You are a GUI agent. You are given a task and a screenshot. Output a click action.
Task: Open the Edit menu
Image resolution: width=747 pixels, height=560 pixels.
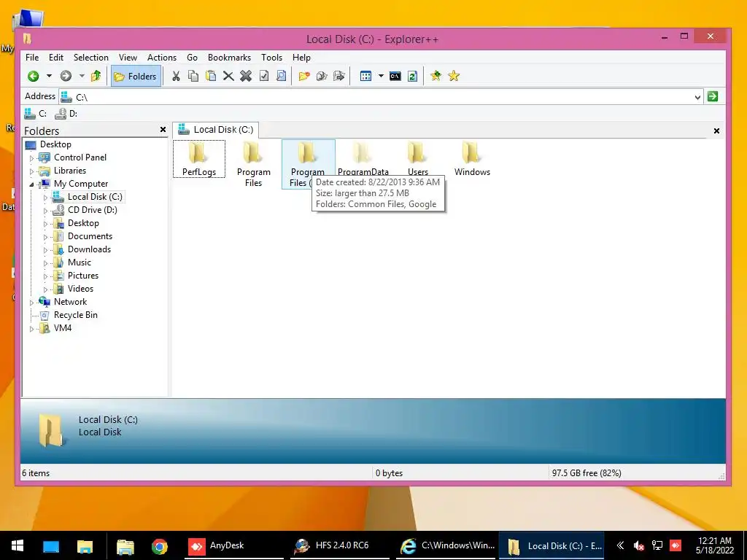55,58
